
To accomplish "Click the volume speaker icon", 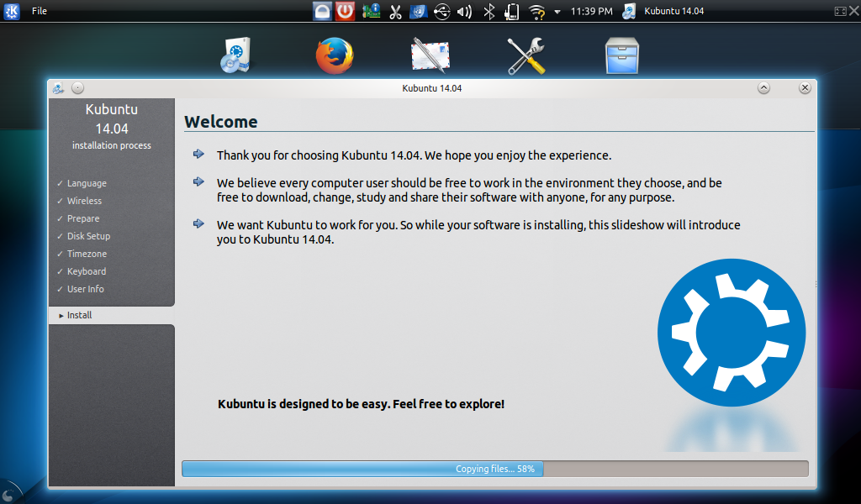I will [x=464, y=12].
